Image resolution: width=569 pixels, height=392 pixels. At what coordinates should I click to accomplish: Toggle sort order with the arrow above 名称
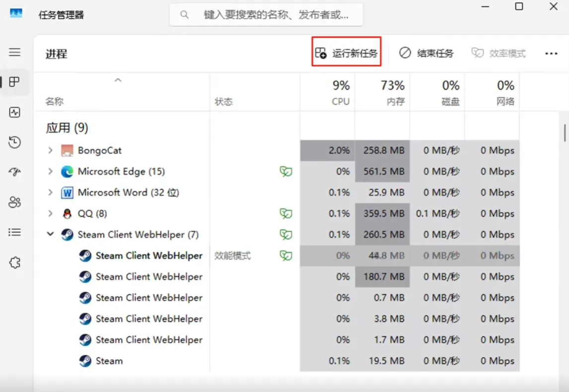click(118, 80)
